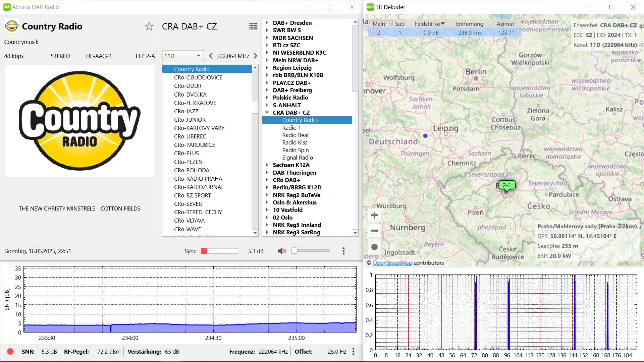Open the 11D channel dropdown
The image size is (644, 362).
click(183, 56)
